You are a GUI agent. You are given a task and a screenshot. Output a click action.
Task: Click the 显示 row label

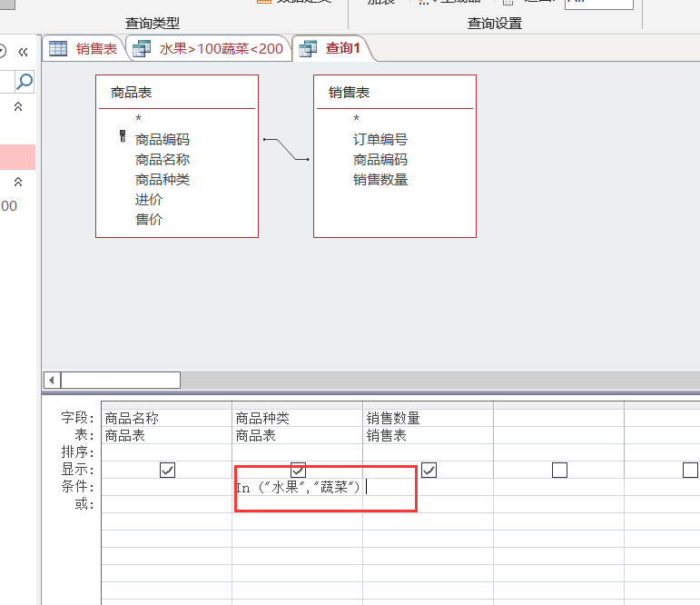pos(78,470)
